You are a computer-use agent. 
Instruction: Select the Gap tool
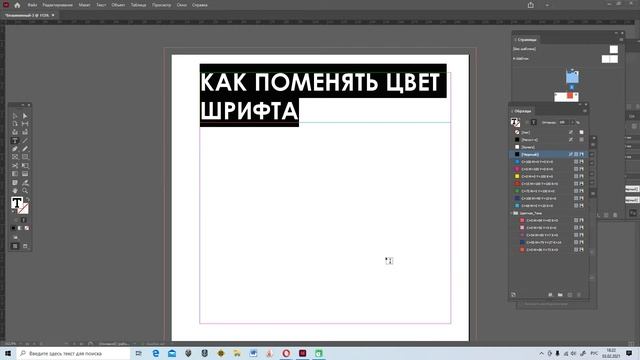click(25, 124)
